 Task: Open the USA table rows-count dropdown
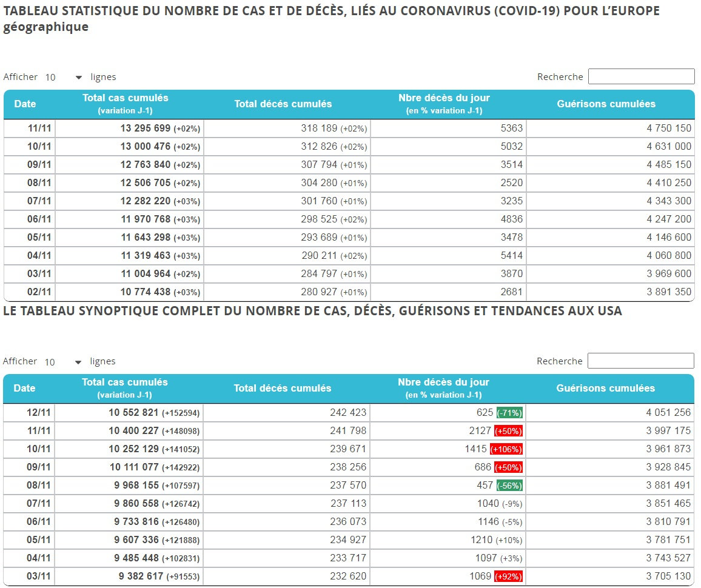pos(64,361)
